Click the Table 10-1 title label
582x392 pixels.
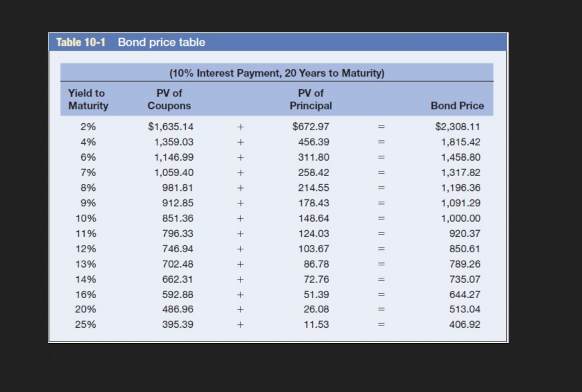pyautogui.click(x=80, y=42)
